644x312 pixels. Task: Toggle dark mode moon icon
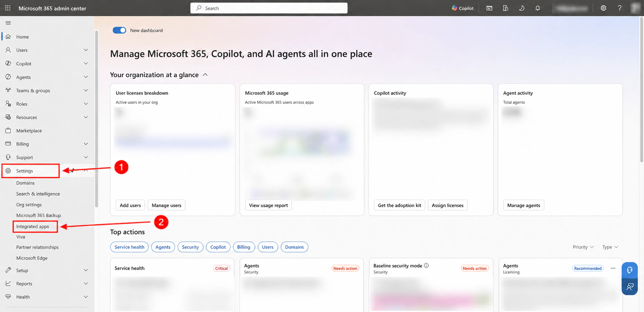pos(521,8)
